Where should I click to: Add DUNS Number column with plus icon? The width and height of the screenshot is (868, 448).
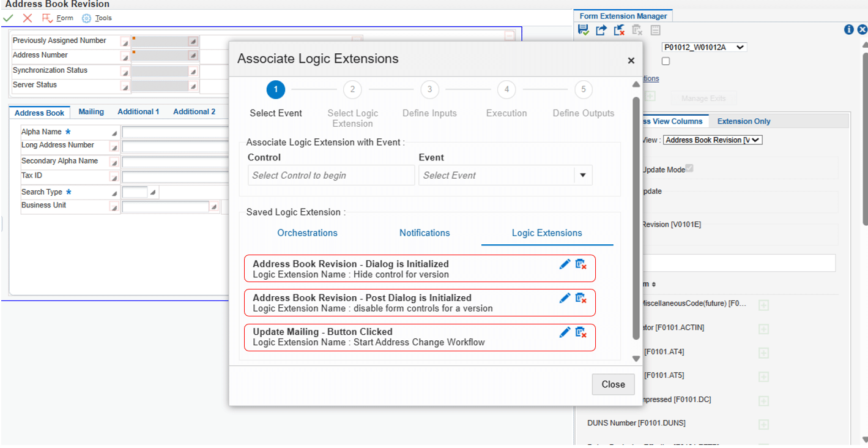click(763, 424)
